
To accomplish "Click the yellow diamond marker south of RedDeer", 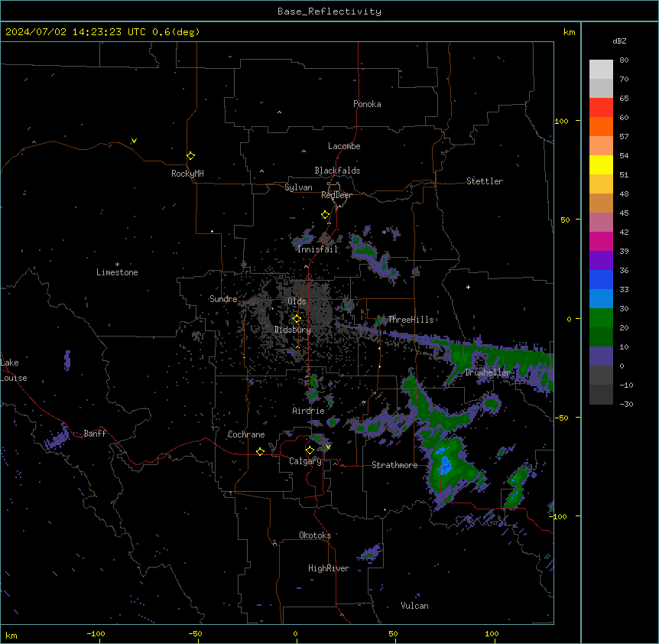I will (325, 215).
